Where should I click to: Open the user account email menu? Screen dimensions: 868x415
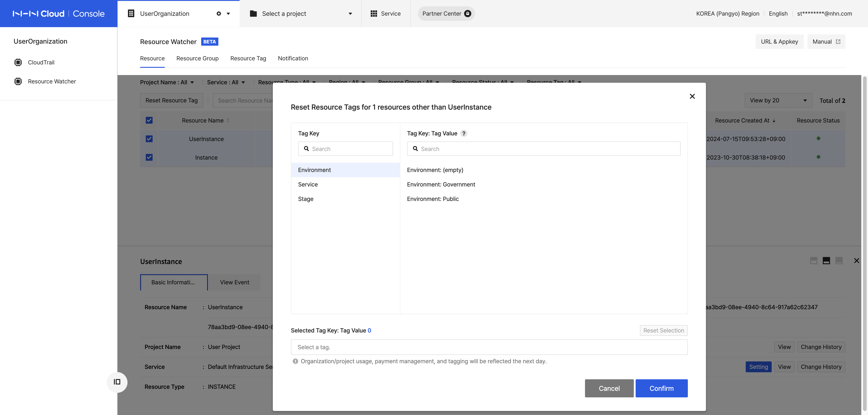824,14
